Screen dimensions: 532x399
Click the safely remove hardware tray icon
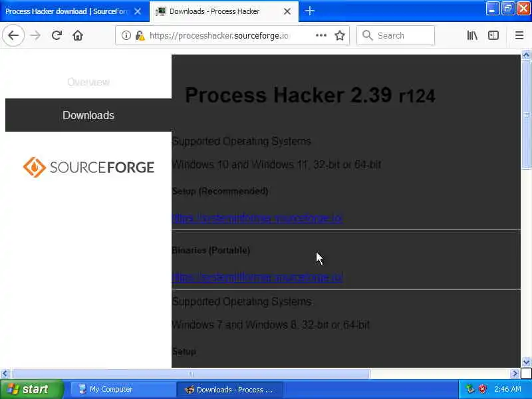[x=470, y=389]
